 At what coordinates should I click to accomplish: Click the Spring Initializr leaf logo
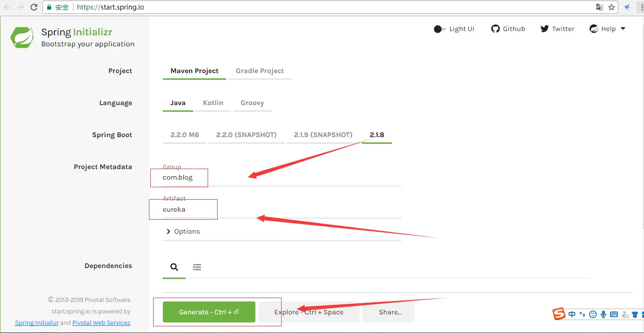(x=22, y=38)
